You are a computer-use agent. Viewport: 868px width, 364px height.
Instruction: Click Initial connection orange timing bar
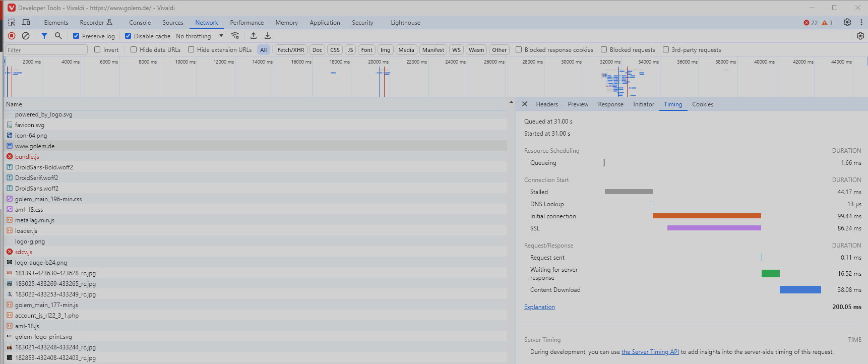(707, 216)
